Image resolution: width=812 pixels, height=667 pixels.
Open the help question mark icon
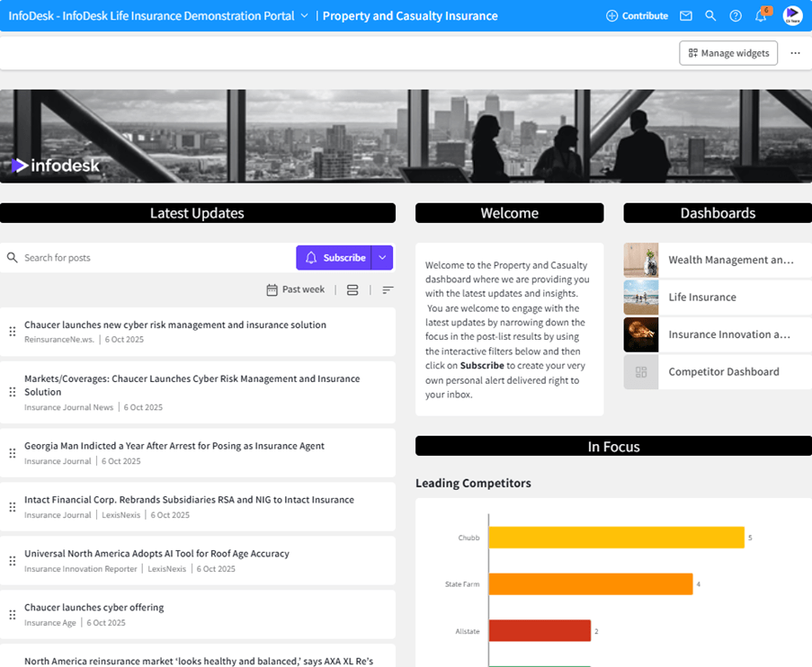[734, 15]
